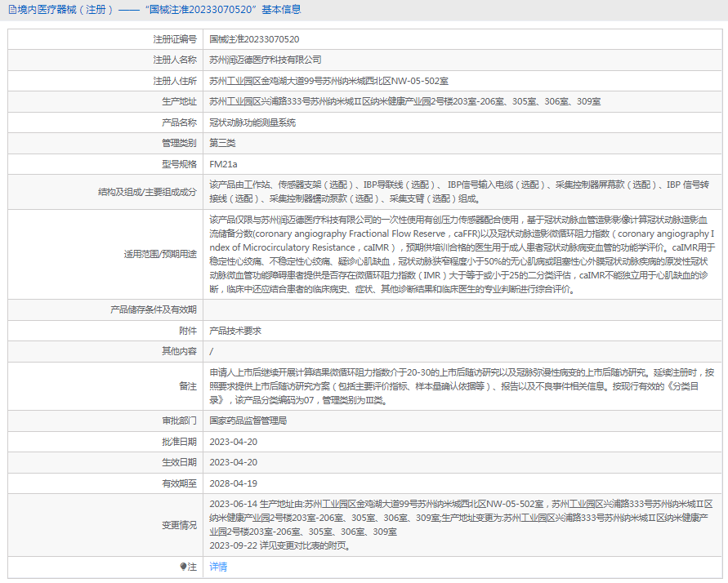Click the 备注 label cell
Viewport: 728px width, 583px height.
click(188, 386)
